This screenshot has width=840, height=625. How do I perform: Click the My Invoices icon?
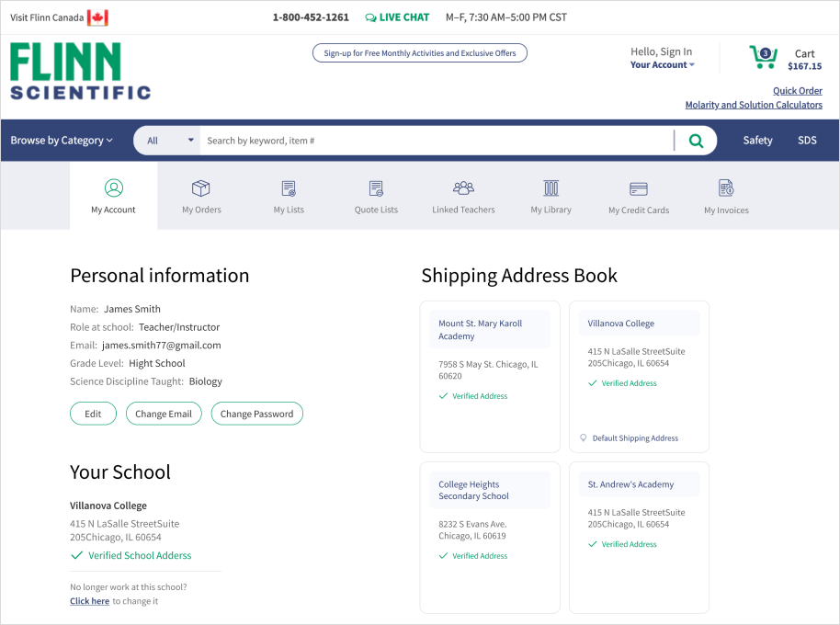tap(726, 188)
